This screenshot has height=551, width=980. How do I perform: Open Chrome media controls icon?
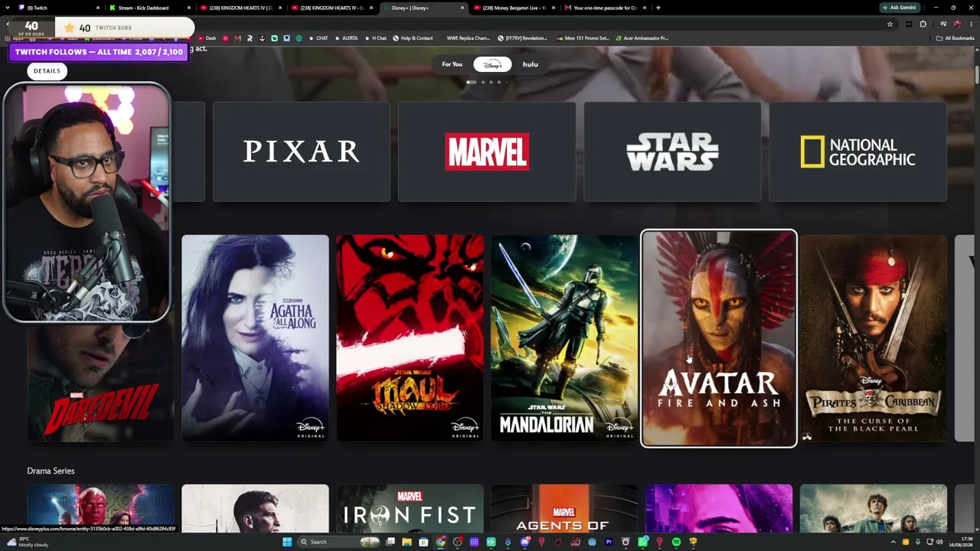pyautogui.click(x=942, y=24)
